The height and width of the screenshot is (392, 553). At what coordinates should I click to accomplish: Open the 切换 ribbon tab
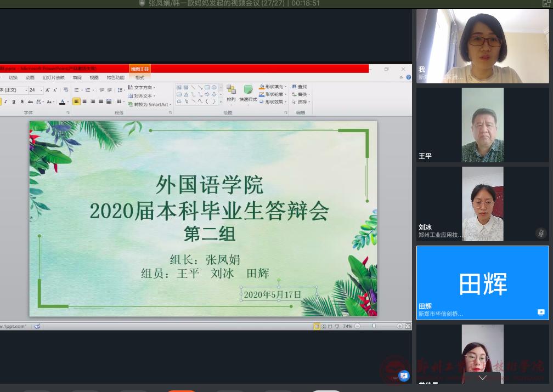[x=13, y=77]
